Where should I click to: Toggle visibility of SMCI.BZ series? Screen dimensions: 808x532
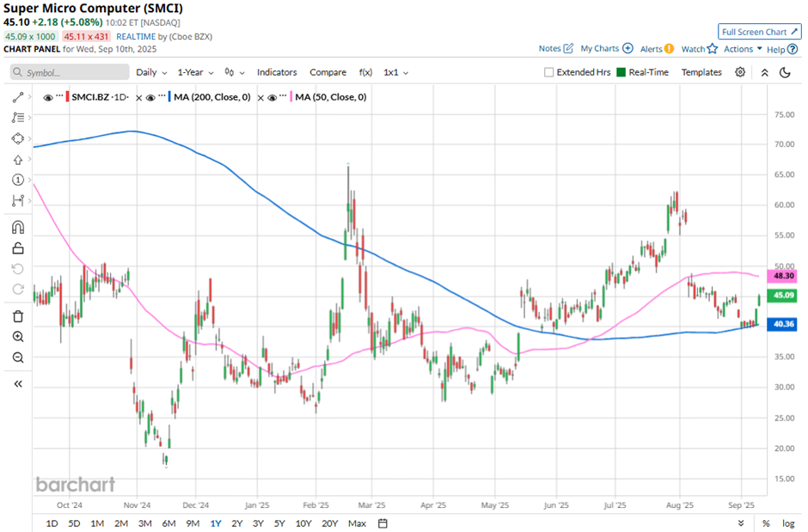click(48, 97)
